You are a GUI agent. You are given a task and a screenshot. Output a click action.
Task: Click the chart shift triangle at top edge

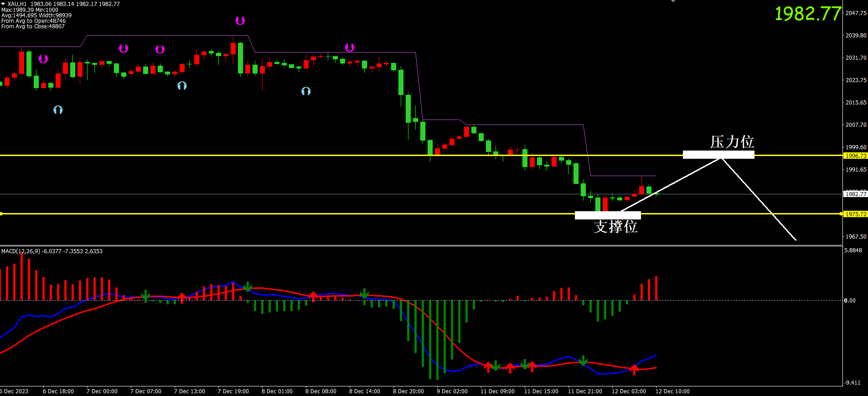(673, 1)
